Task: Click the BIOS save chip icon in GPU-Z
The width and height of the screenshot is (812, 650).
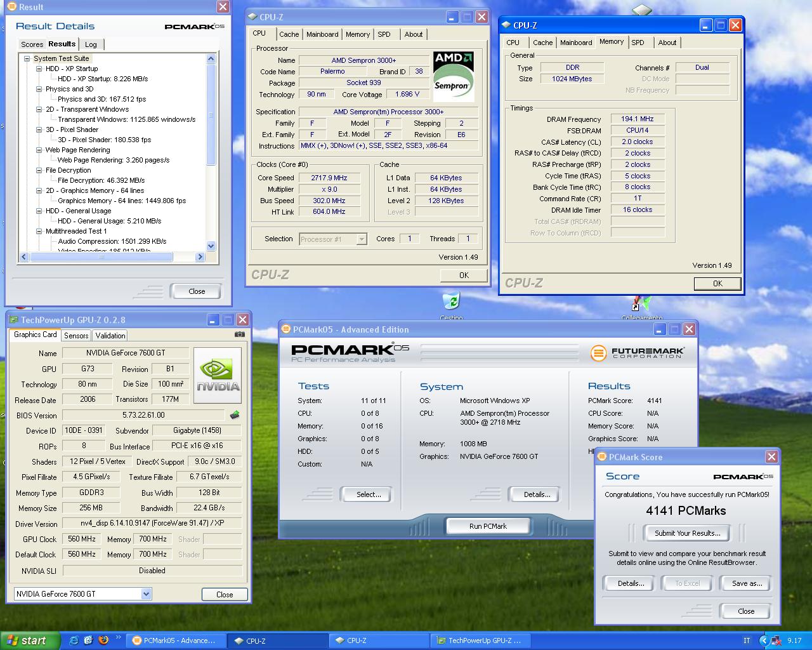Action: pyautogui.click(x=235, y=415)
